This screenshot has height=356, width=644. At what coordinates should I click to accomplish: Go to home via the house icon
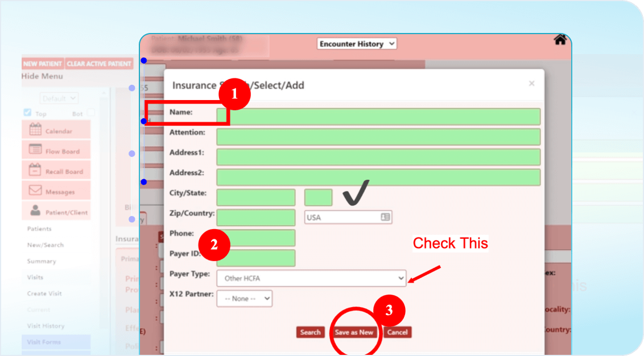point(560,40)
